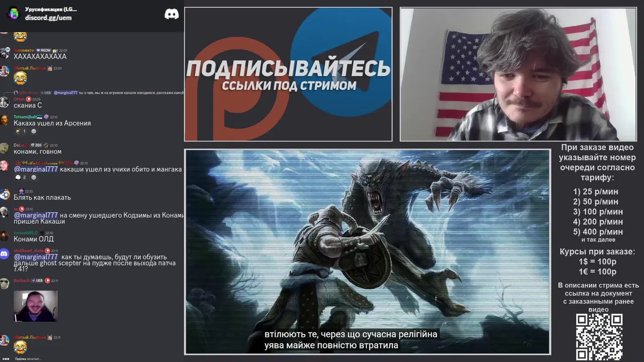Click the 'Горілка печатает...' typing indicator
This screenshot has height=362, width=644.
pyautogui.click(x=28, y=359)
